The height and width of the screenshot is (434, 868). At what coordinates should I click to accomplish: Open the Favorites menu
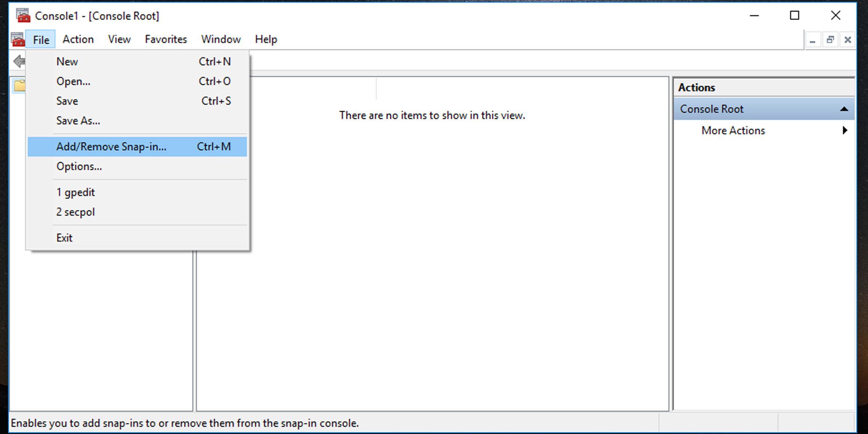[x=166, y=39]
